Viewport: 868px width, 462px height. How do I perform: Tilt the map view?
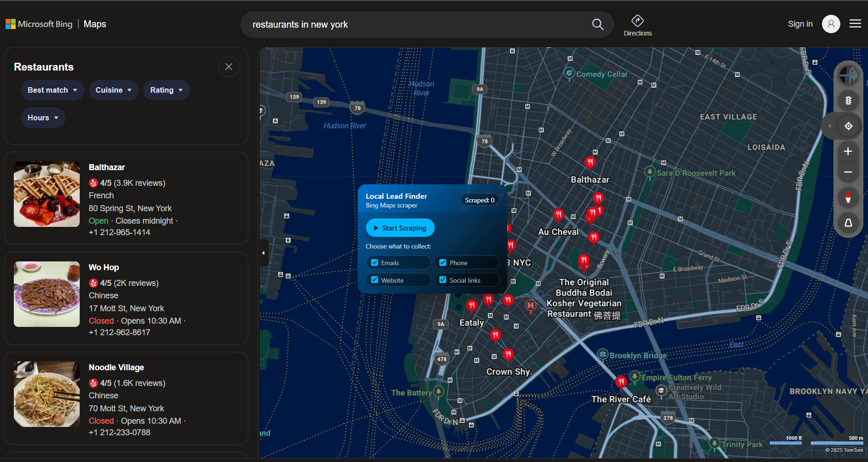848,223
